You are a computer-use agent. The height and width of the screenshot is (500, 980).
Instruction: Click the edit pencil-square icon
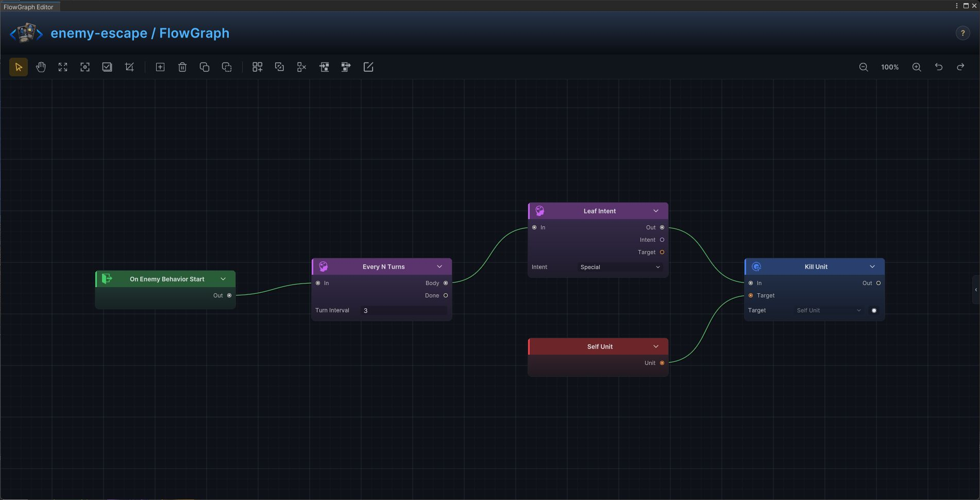[368, 67]
